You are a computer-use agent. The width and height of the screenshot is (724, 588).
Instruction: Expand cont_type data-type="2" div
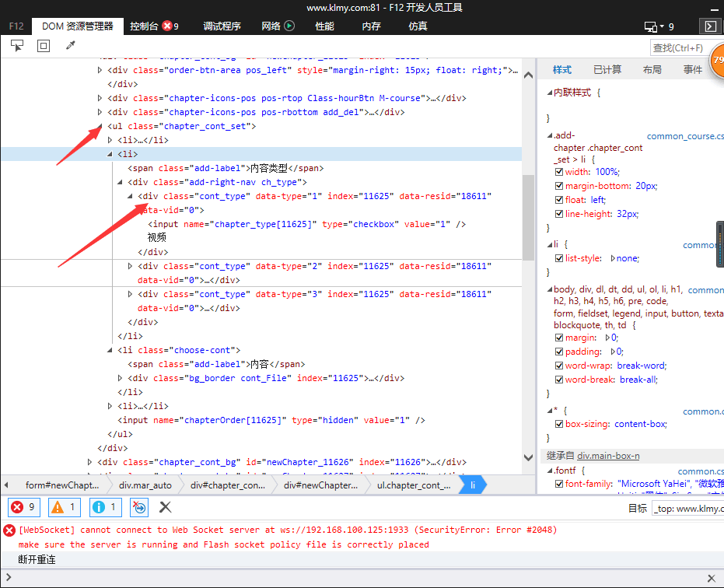[x=130, y=266]
